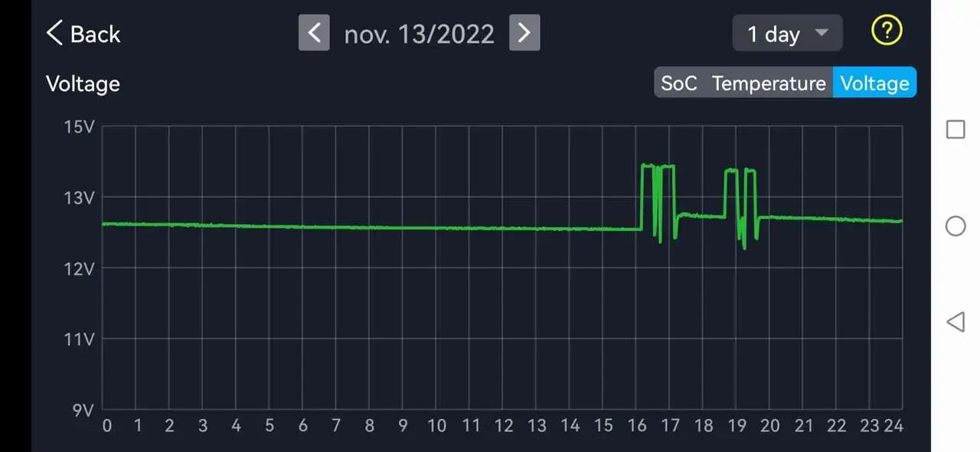Select the Voltage tab
The image size is (980, 452).
[x=874, y=83]
